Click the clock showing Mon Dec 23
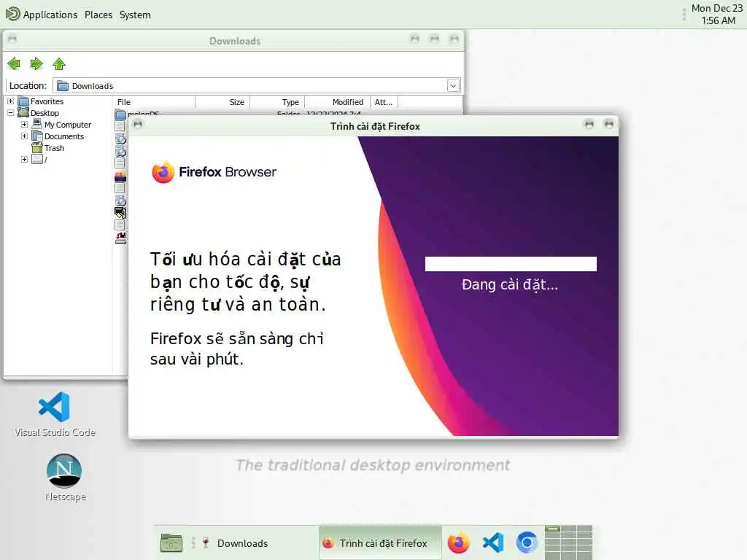This screenshot has width=747, height=560. pos(717,15)
